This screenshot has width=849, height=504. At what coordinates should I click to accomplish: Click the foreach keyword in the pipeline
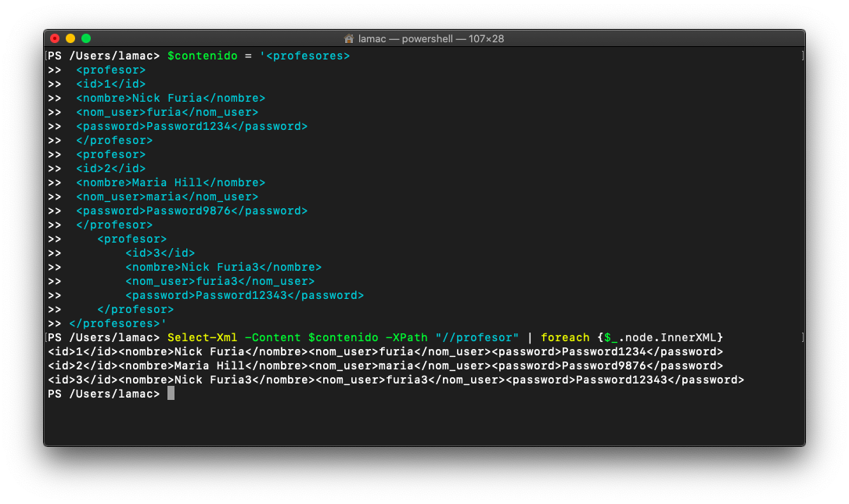tap(565, 337)
